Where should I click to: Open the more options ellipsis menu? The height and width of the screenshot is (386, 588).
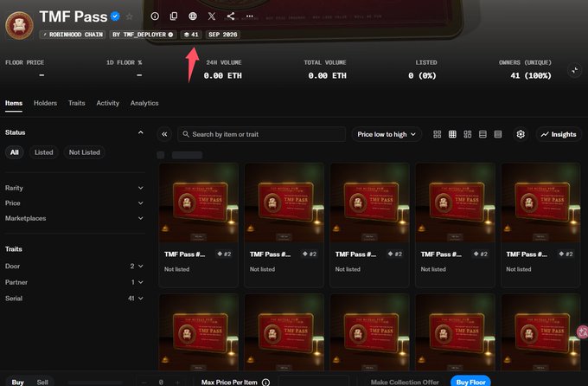click(x=250, y=16)
